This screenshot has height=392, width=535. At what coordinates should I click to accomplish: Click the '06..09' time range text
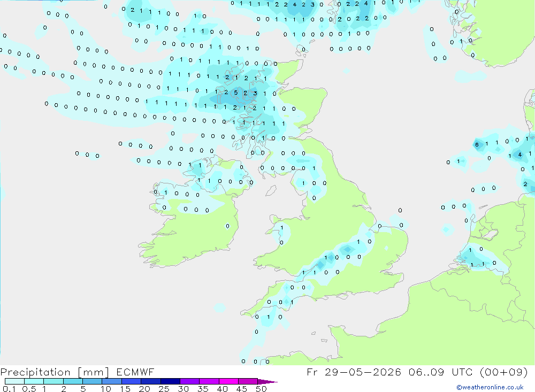(426, 372)
